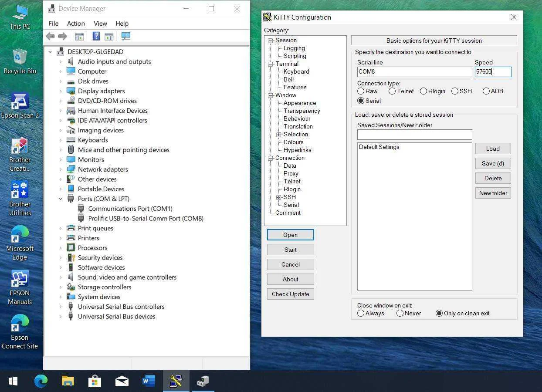542x392 pixels.
Task: Click the Load button
Action: click(x=493, y=149)
